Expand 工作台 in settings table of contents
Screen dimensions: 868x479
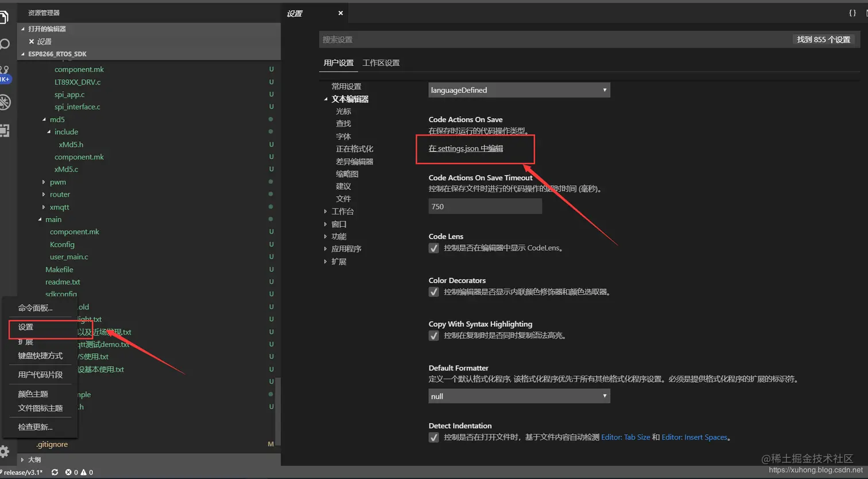point(325,212)
